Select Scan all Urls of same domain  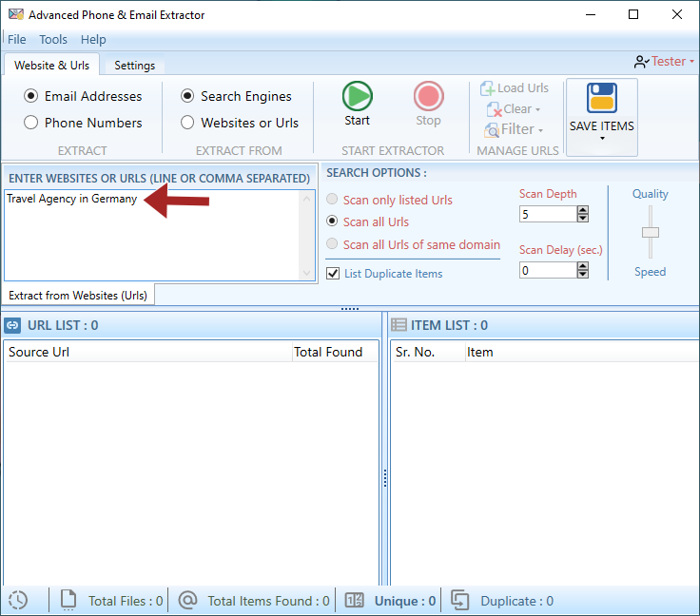(332, 243)
